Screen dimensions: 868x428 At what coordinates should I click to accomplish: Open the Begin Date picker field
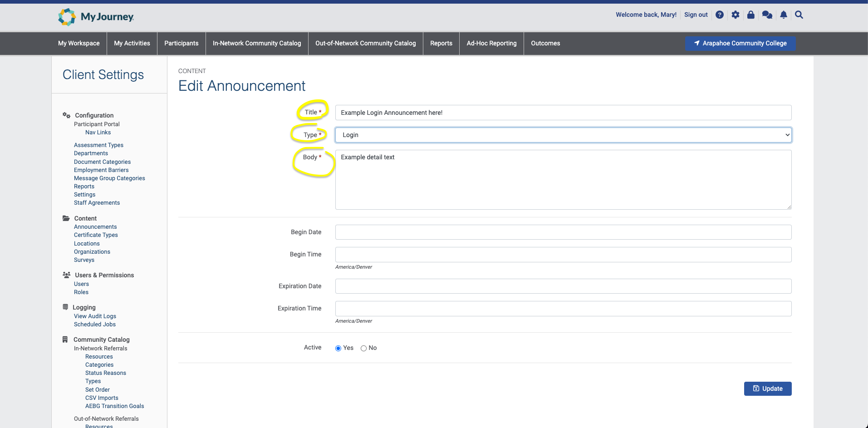[x=563, y=232]
